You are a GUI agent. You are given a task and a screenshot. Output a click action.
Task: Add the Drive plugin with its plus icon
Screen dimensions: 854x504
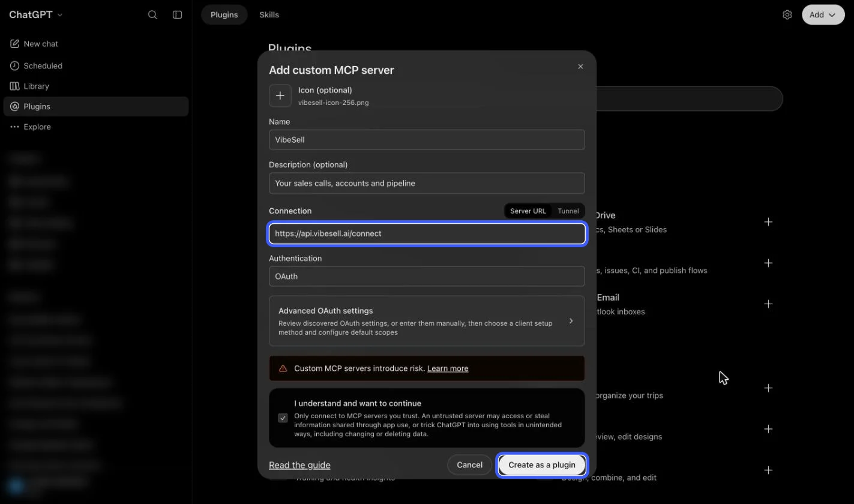coord(768,222)
